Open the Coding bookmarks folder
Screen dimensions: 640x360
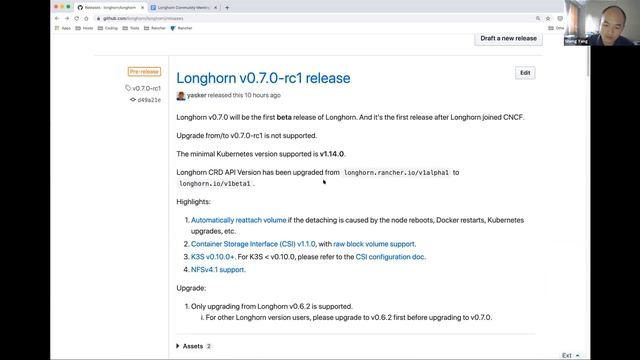[107, 28]
